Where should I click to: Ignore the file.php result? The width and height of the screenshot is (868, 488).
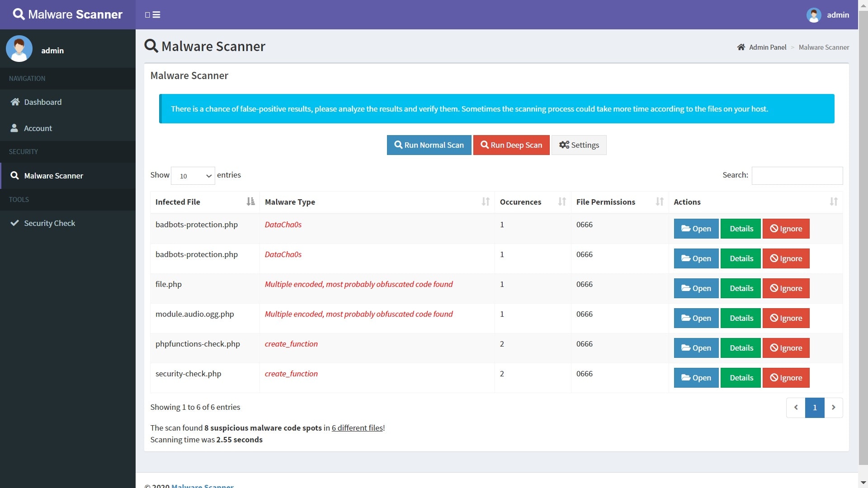[x=786, y=288]
